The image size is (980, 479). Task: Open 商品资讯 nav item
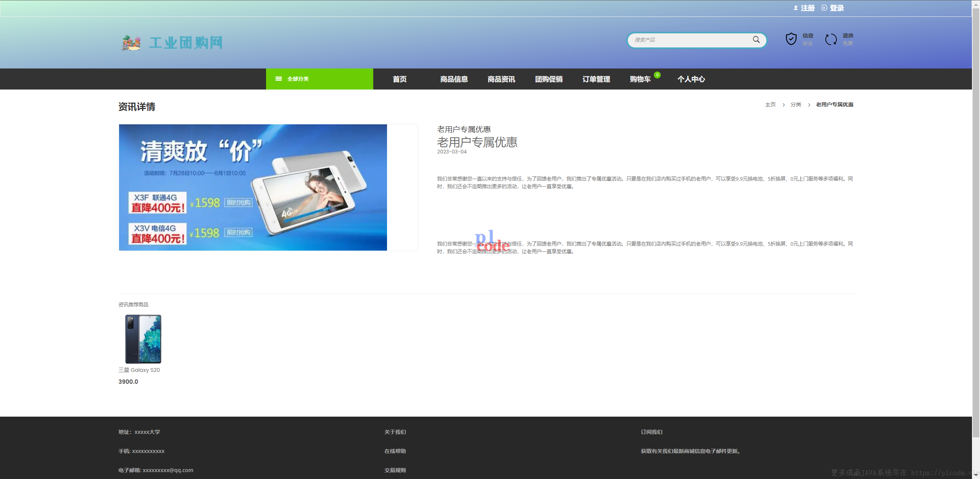coord(501,79)
